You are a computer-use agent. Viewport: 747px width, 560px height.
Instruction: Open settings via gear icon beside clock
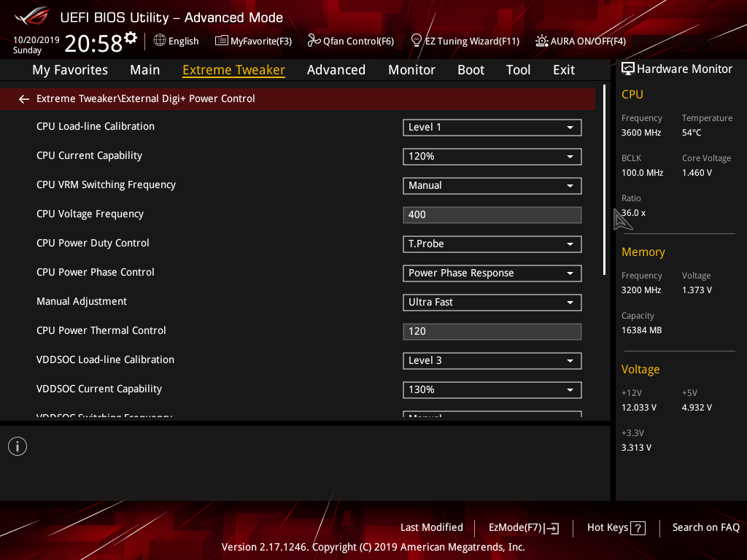click(131, 38)
